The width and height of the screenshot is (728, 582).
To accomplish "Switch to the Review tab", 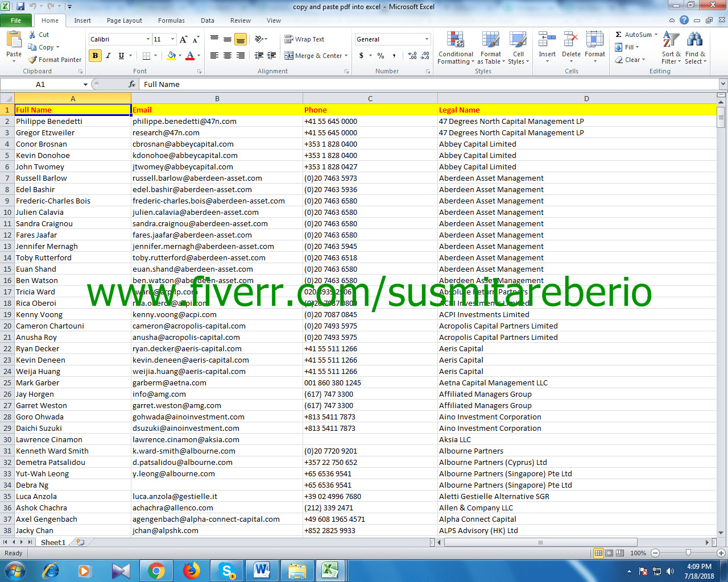I will coord(241,20).
